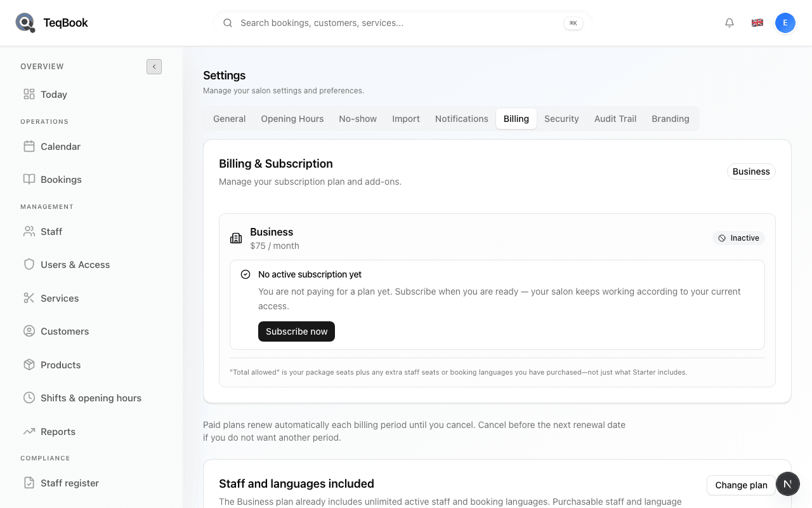The width and height of the screenshot is (812, 508).
Task: Collapse the sidebar with the chevron button
Action: point(154,67)
